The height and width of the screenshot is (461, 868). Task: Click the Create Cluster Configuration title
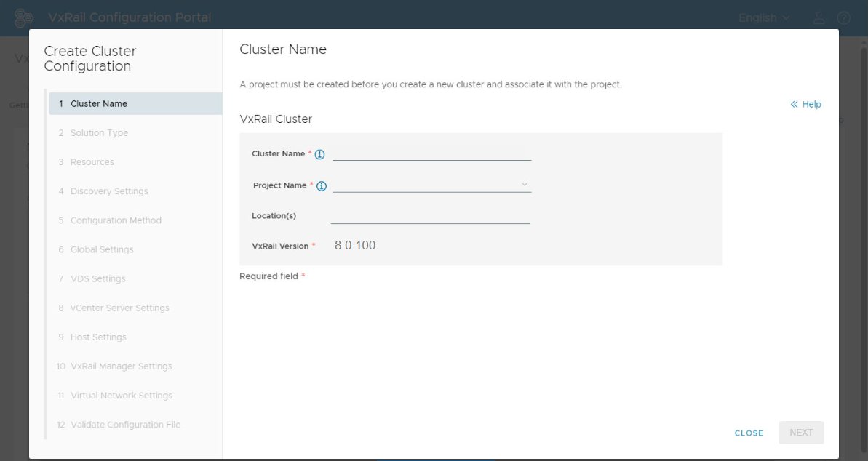tap(90, 58)
